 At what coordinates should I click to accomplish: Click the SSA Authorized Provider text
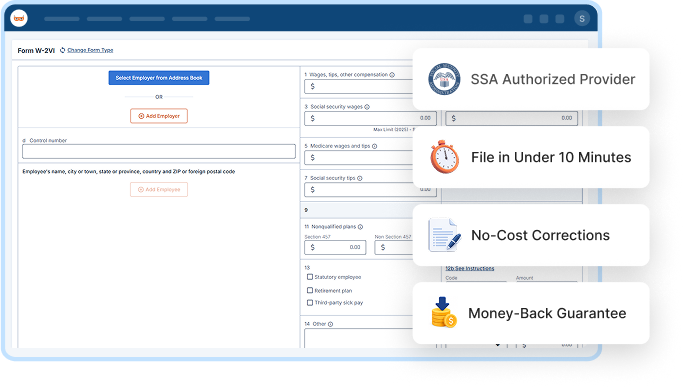(x=553, y=79)
